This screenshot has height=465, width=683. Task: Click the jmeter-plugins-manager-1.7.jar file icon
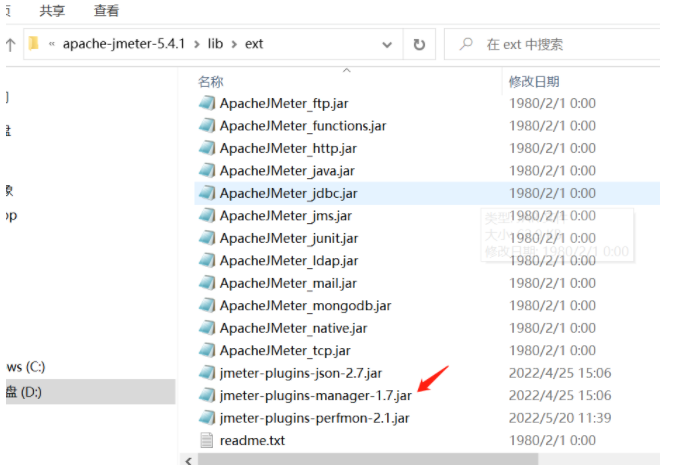(x=207, y=395)
